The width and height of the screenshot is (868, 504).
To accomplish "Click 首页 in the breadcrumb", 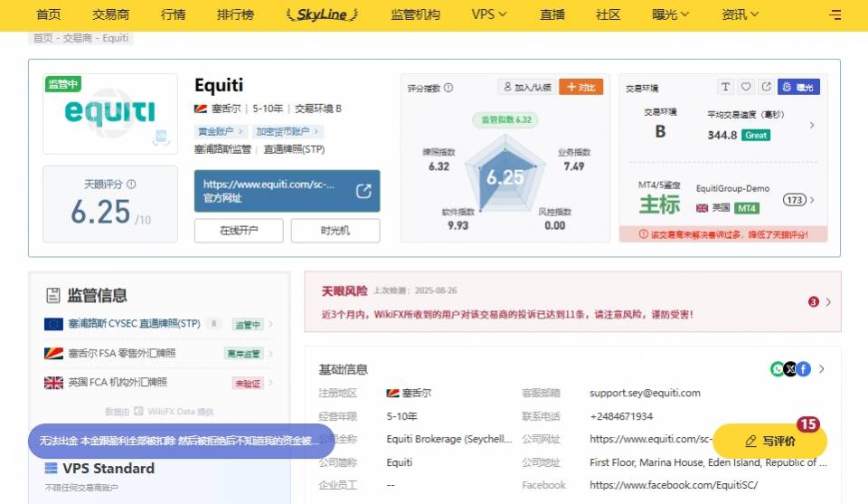I will [x=43, y=38].
